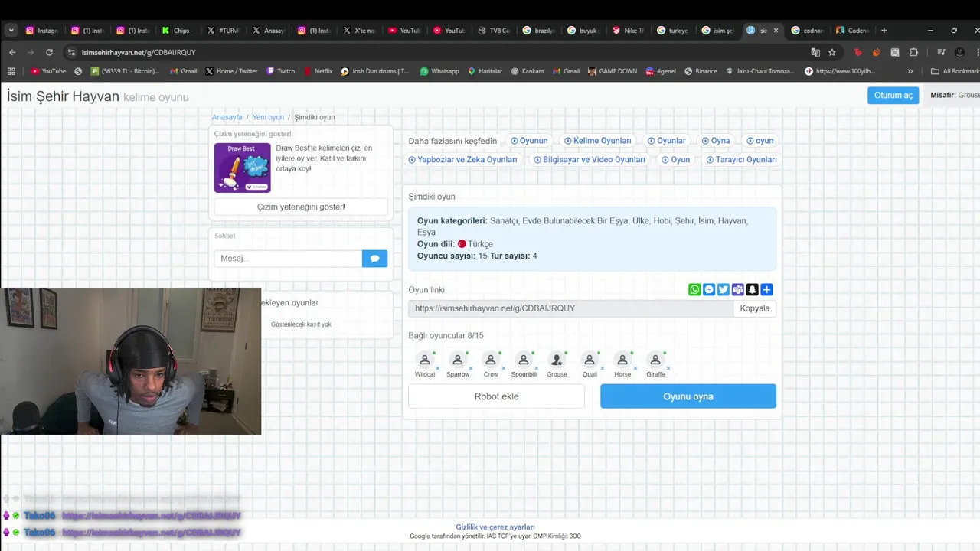Viewport: 980px width, 551px height.
Task: Share game link via Microsoft Teams icon
Action: coord(738,289)
